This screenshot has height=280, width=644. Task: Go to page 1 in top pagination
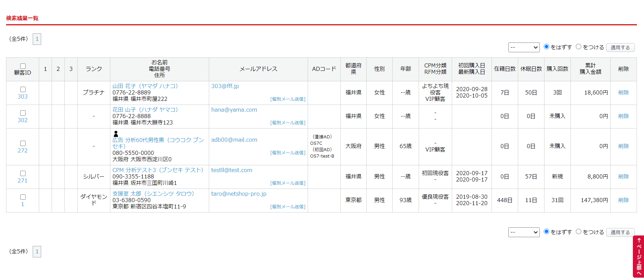[37, 39]
